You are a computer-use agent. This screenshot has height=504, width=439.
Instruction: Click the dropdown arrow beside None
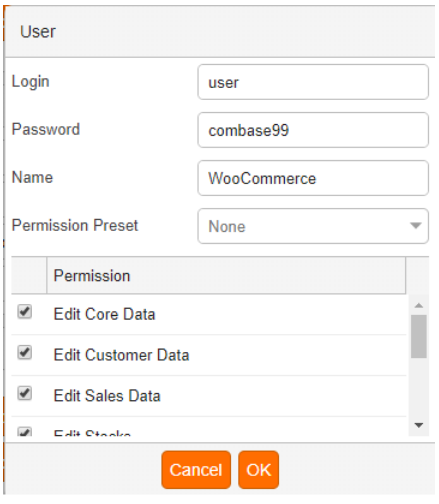coord(415,226)
